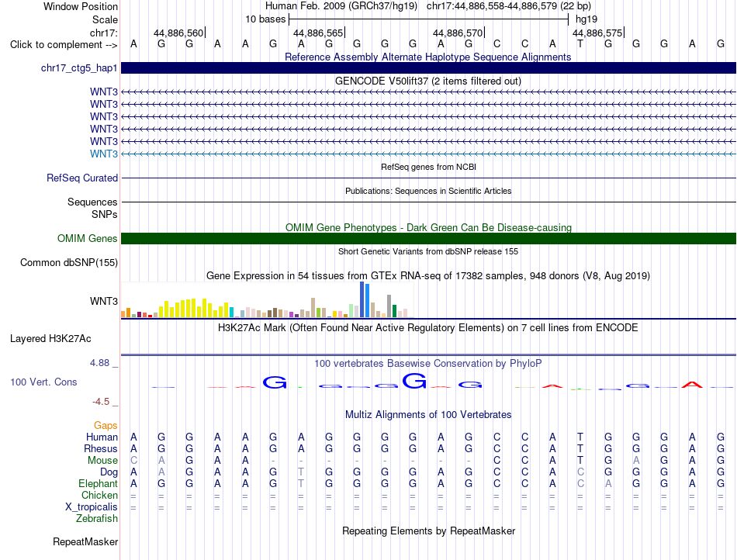Click the 44,886,565 coordinate marker
The image size is (737, 560).
click(x=318, y=33)
